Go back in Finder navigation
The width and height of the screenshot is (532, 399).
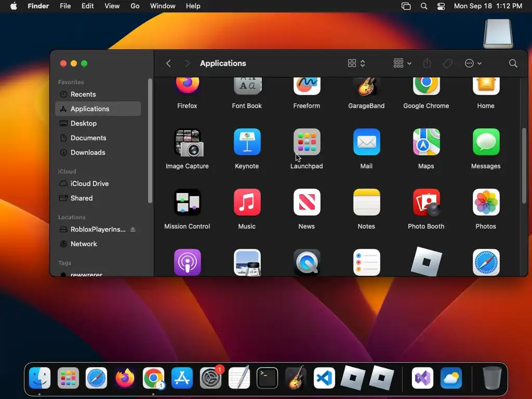point(168,63)
